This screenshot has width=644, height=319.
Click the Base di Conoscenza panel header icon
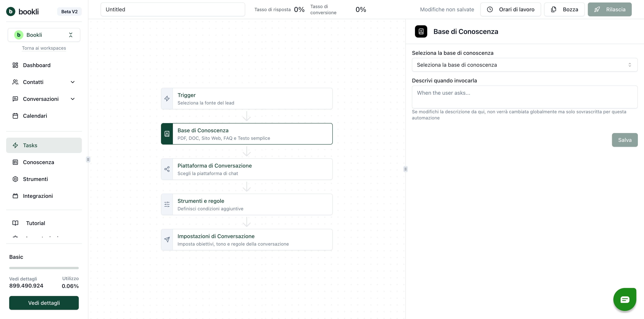[x=421, y=31]
